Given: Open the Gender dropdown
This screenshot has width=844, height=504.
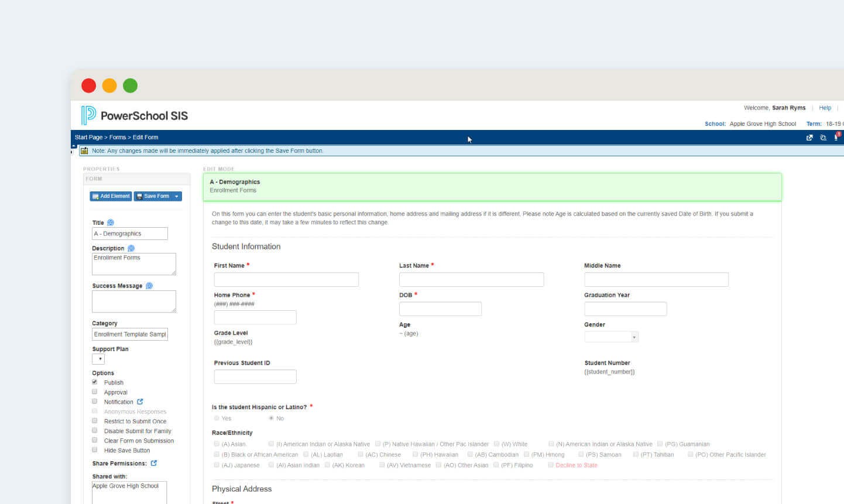Looking at the screenshot, I should pos(633,337).
